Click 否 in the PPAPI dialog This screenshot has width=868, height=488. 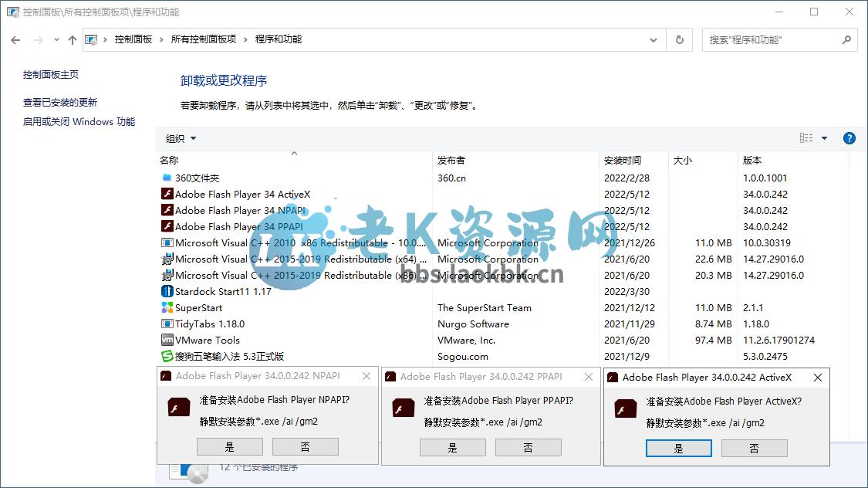coord(528,448)
